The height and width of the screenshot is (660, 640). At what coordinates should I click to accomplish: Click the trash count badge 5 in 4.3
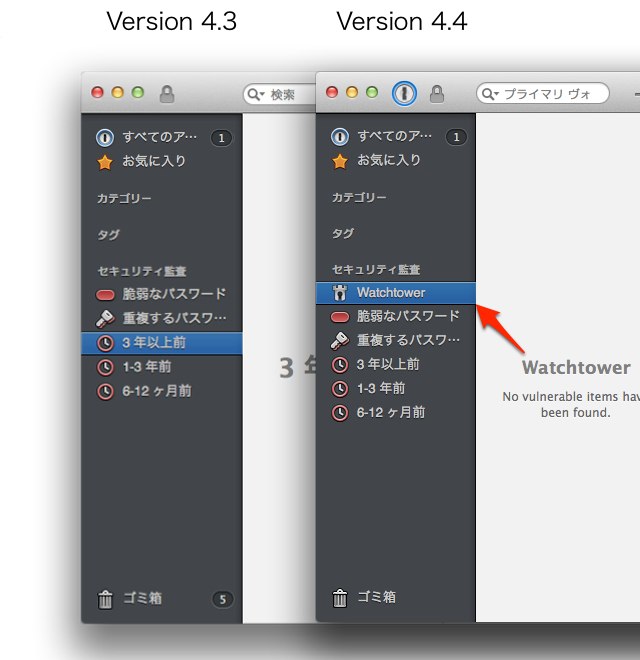point(222,599)
